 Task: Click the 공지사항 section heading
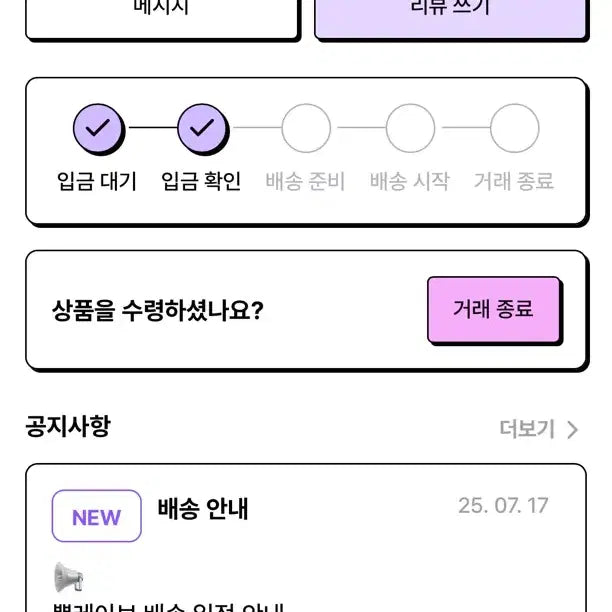(68, 426)
